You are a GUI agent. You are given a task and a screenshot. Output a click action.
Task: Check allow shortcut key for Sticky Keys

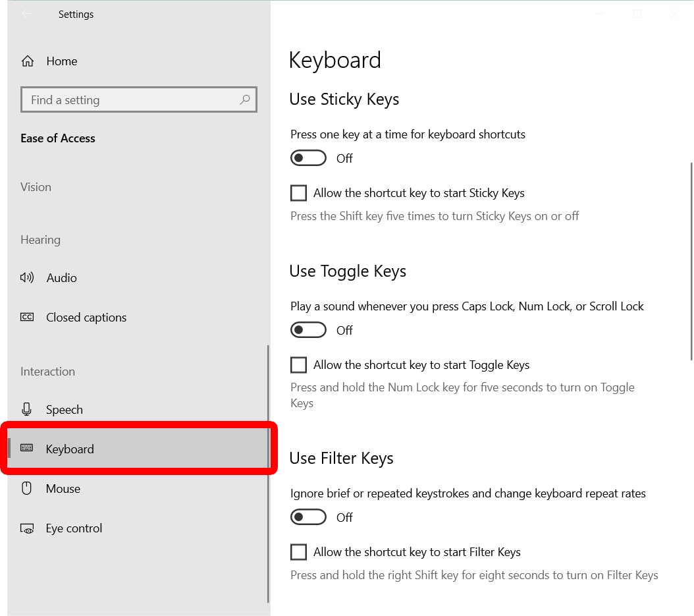[x=298, y=192]
